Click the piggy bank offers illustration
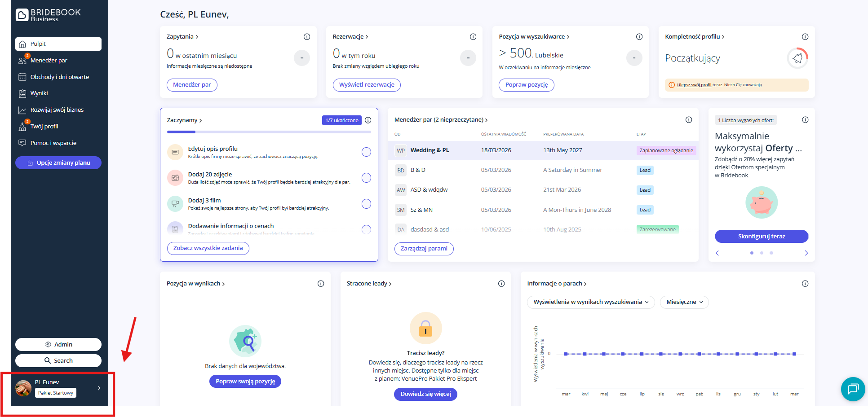 (762, 202)
